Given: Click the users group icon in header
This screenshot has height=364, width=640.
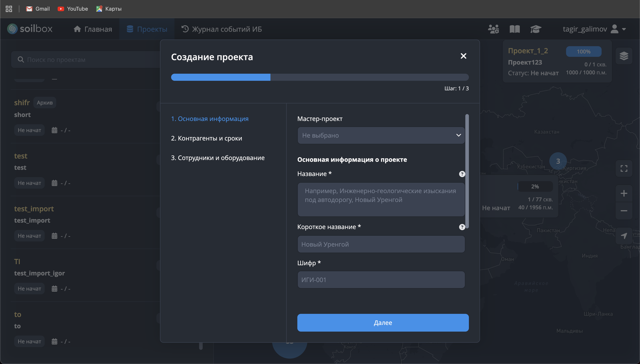Looking at the screenshot, I should pos(493,29).
